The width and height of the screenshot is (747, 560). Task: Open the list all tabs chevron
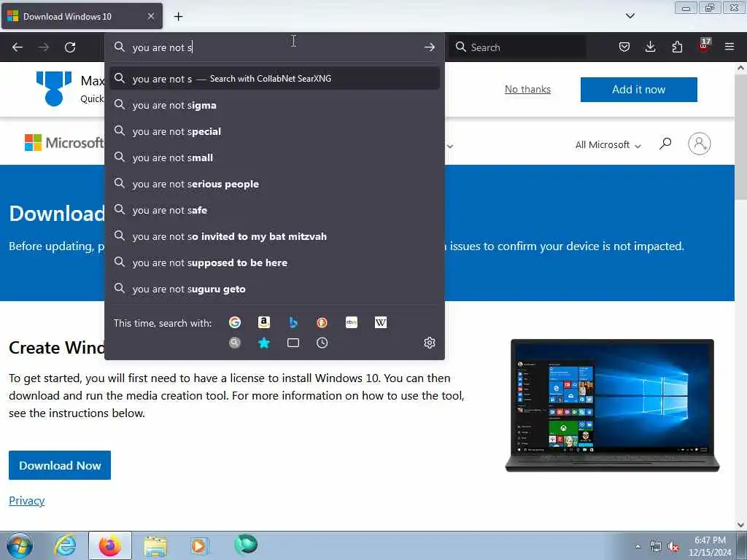coord(630,16)
